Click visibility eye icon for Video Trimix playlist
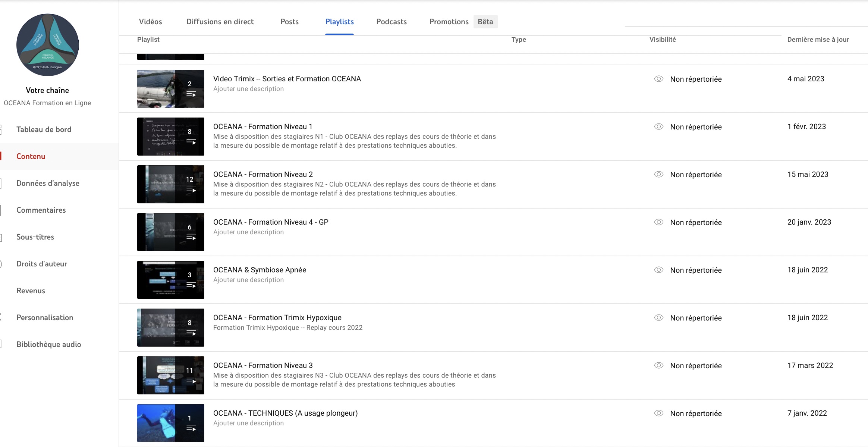 tap(659, 79)
